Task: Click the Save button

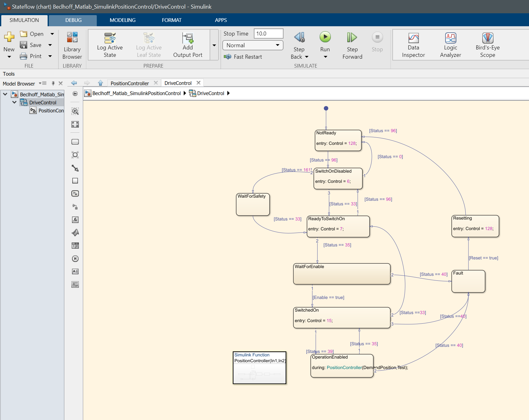Action: (x=31, y=45)
